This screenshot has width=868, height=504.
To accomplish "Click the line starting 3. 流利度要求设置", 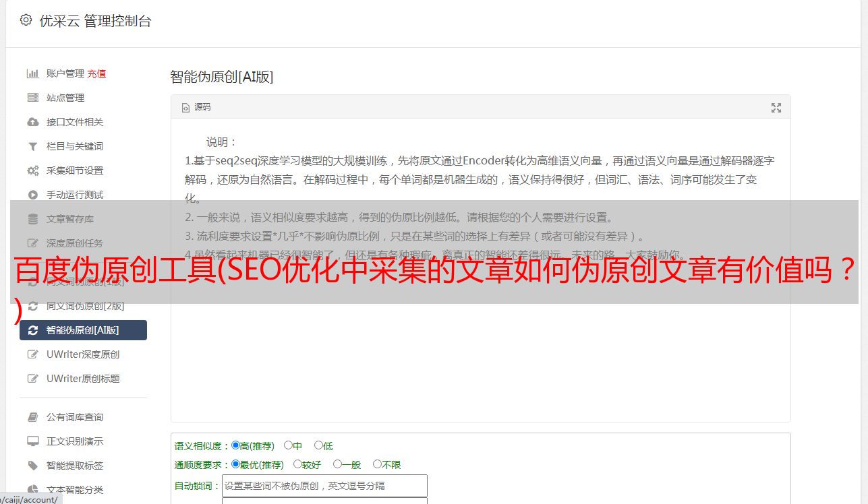I will click(417, 236).
